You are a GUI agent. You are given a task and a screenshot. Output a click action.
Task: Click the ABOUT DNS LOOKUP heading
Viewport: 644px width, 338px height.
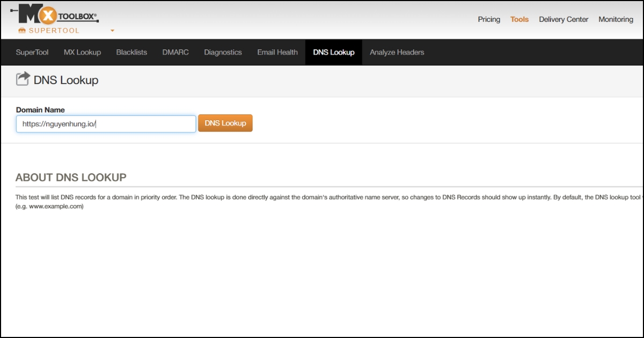(x=71, y=178)
